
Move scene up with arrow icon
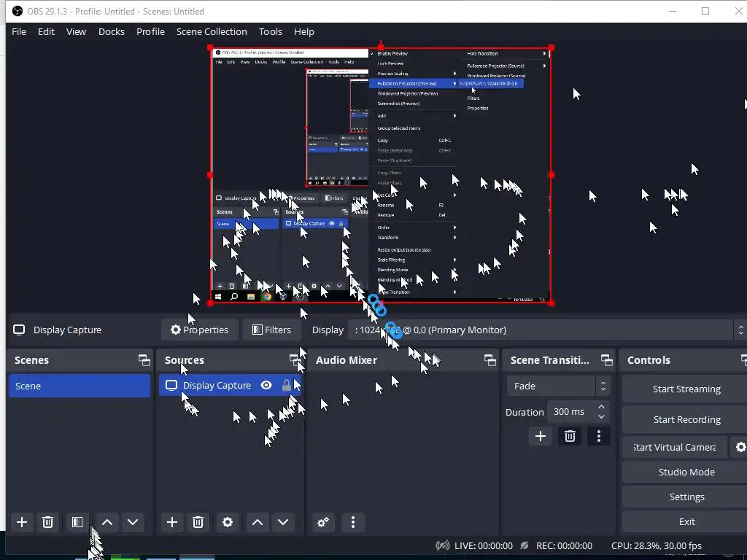pos(107,522)
